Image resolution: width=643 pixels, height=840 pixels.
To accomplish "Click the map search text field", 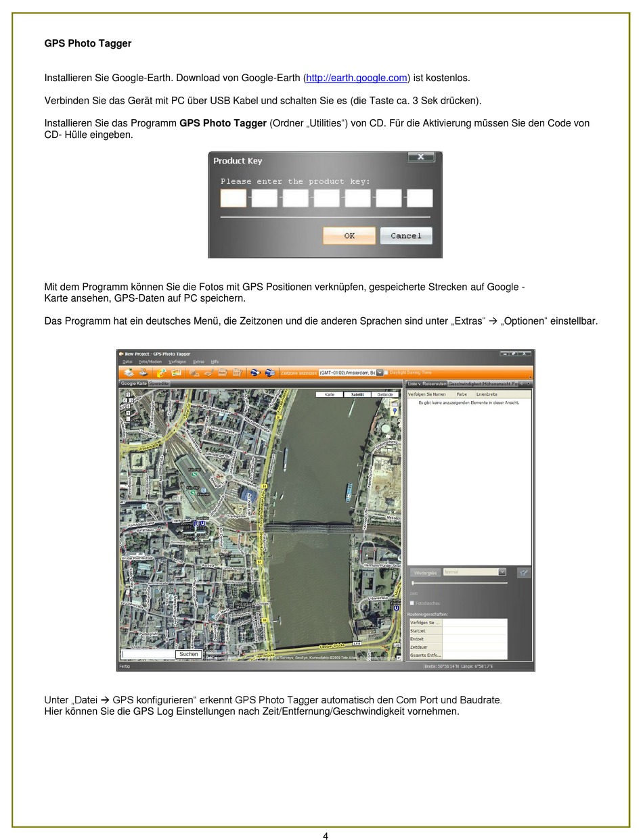I will point(148,654).
